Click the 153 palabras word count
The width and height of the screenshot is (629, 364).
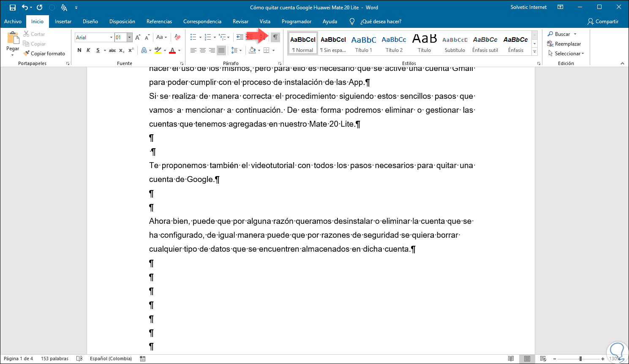54,359
